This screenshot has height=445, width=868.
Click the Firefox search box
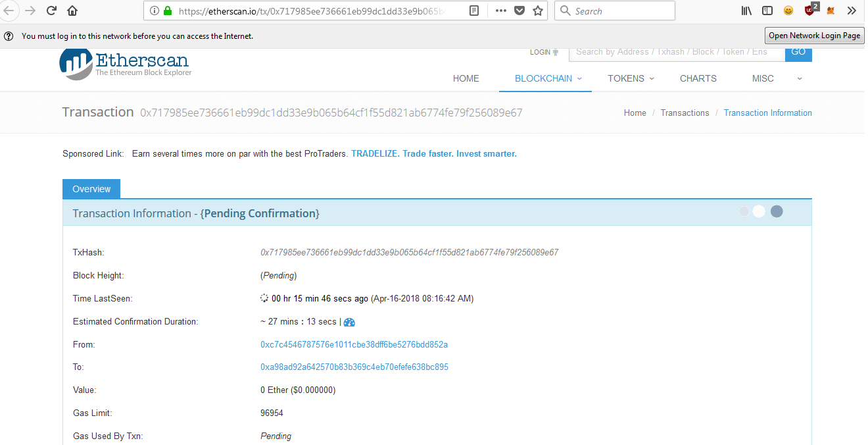coord(615,11)
